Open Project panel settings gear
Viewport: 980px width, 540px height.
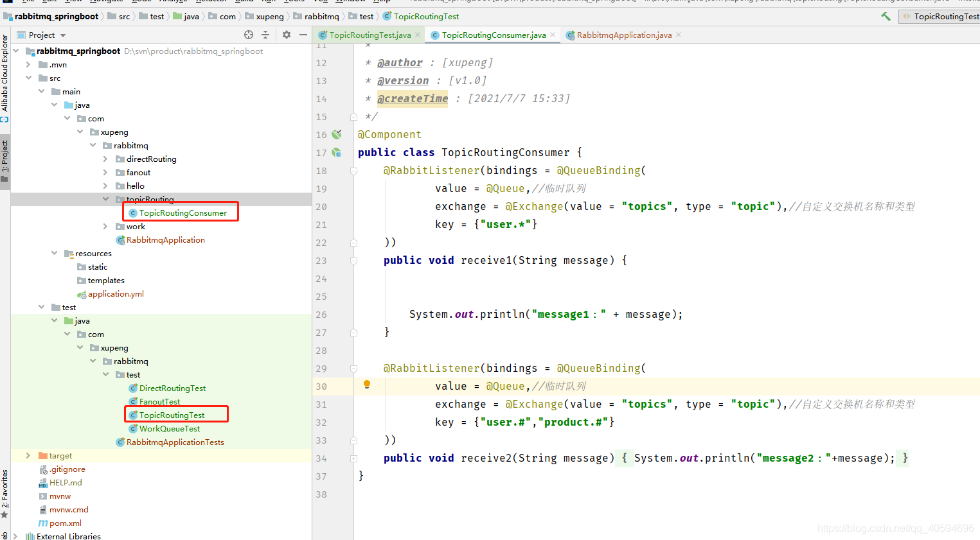287,35
